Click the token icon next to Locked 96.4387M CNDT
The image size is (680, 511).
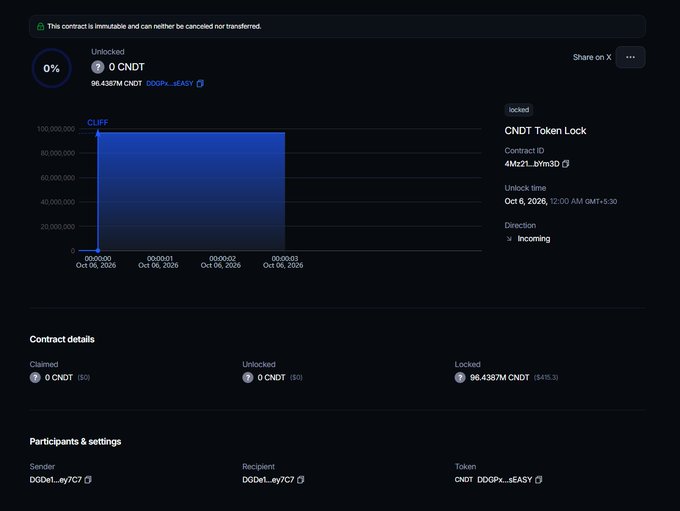point(460,377)
